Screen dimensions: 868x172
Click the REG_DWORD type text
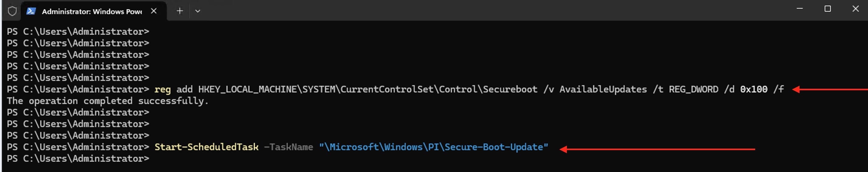(693, 90)
